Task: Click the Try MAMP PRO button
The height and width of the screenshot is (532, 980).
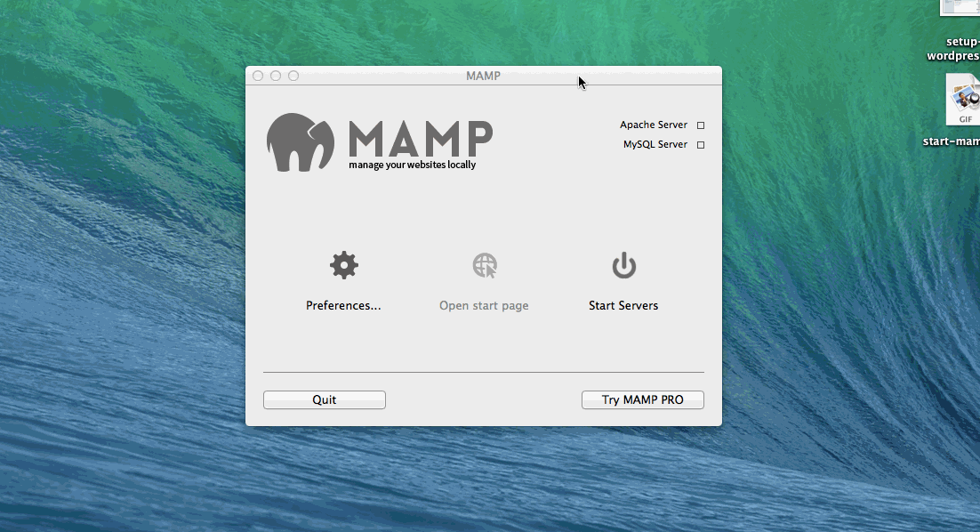Action: click(x=642, y=399)
